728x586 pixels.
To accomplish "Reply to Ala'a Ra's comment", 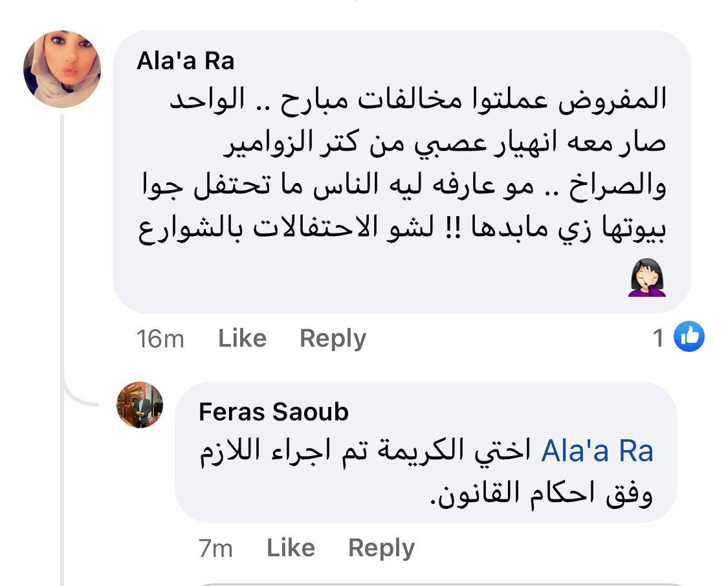I will 333,338.
